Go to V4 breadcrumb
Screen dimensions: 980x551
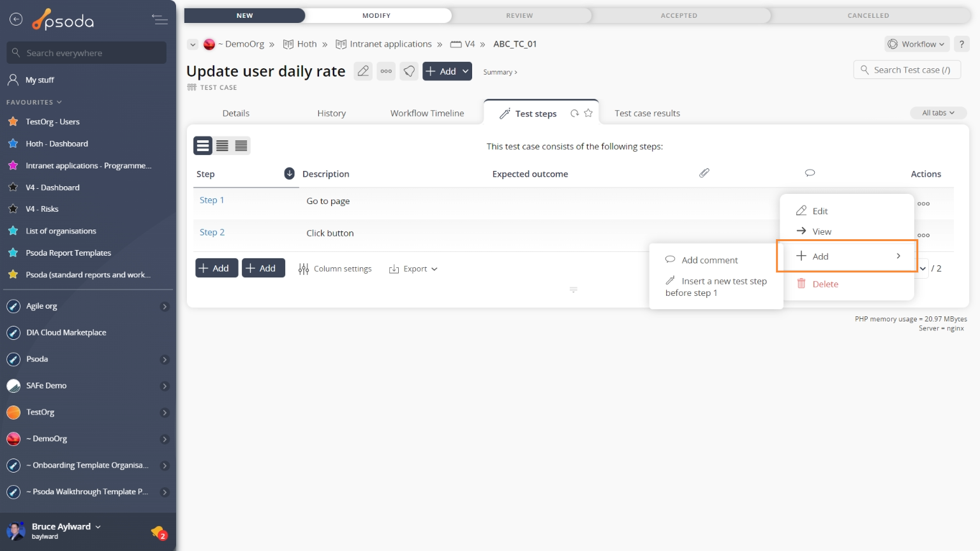point(463,44)
